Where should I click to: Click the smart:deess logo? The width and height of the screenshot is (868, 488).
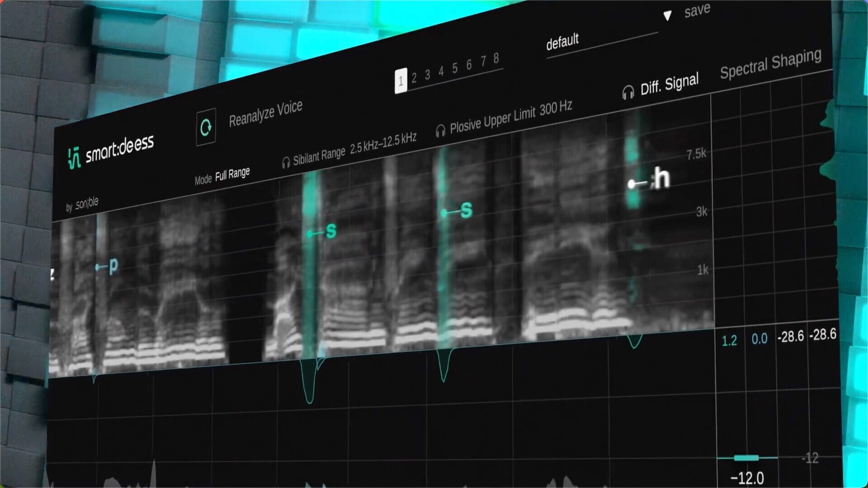point(111,151)
